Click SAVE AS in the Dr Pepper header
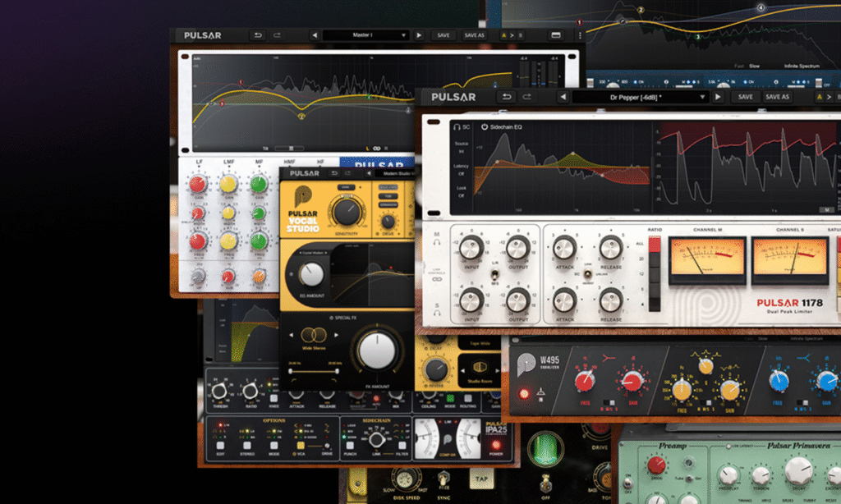The width and height of the screenshot is (841, 504). (x=777, y=96)
